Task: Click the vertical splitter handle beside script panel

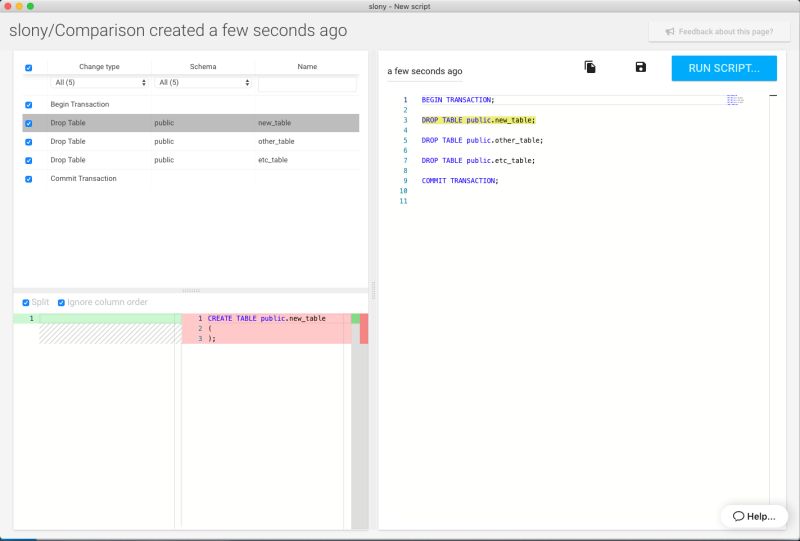Action: point(373,290)
